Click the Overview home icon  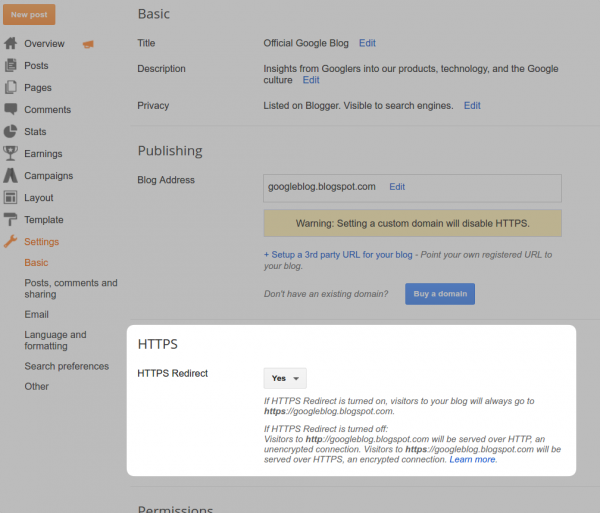[x=11, y=44]
